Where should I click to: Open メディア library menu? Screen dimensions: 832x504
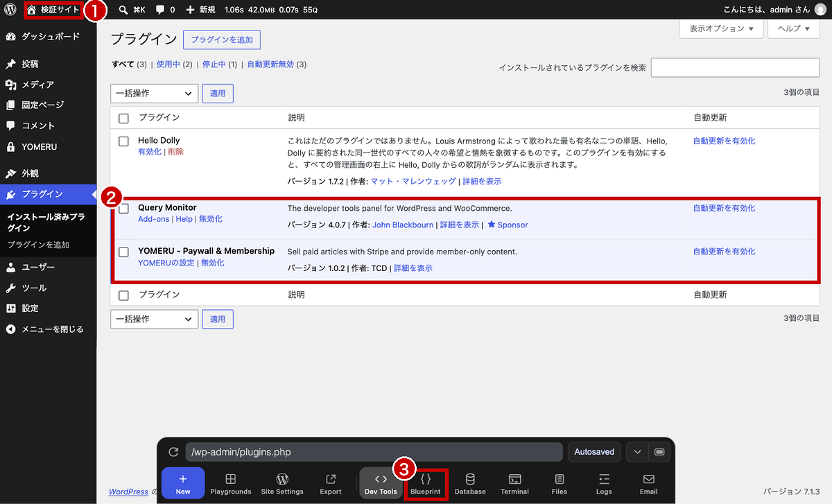[x=48, y=85]
